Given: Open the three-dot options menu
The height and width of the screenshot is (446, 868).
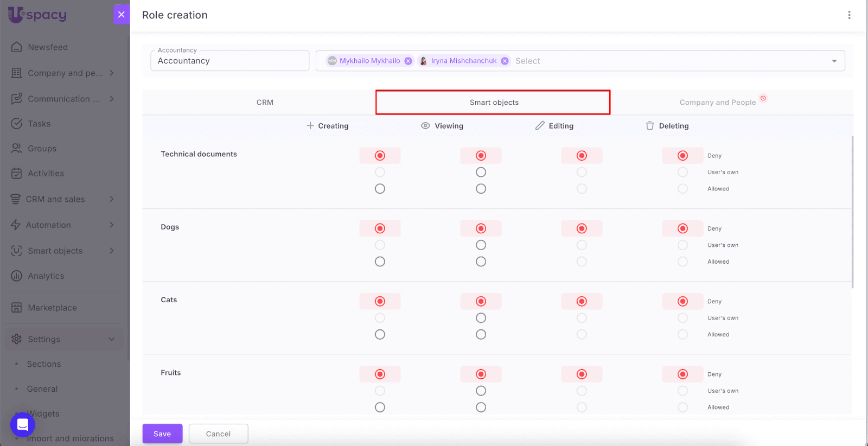Looking at the screenshot, I should [849, 15].
